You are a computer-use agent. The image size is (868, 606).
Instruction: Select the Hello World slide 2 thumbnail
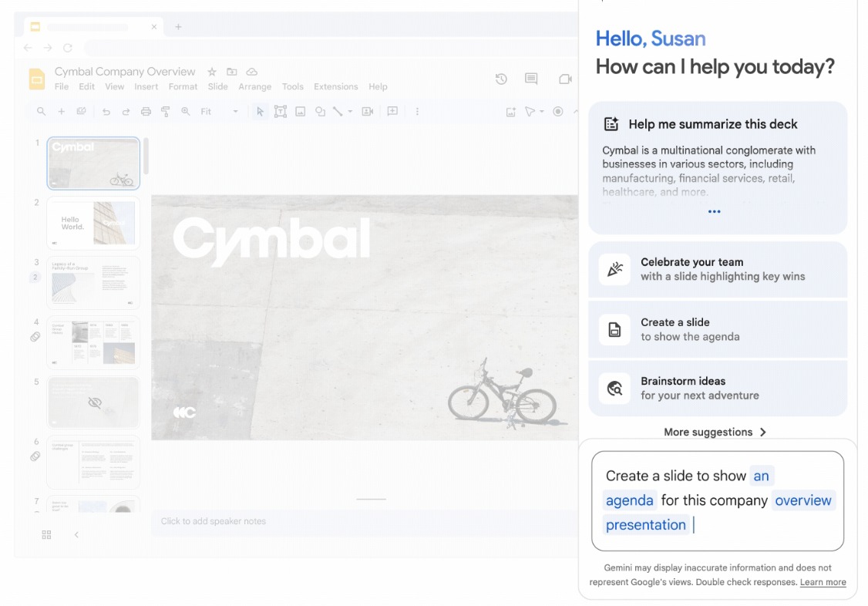93,223
